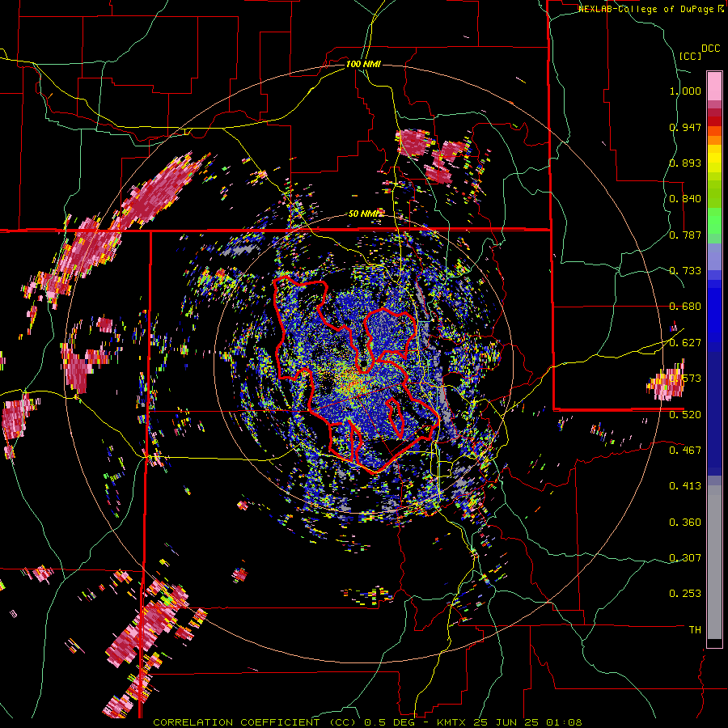Select the 1.000 scale value
Screen dimensions: 728x728
685,91
